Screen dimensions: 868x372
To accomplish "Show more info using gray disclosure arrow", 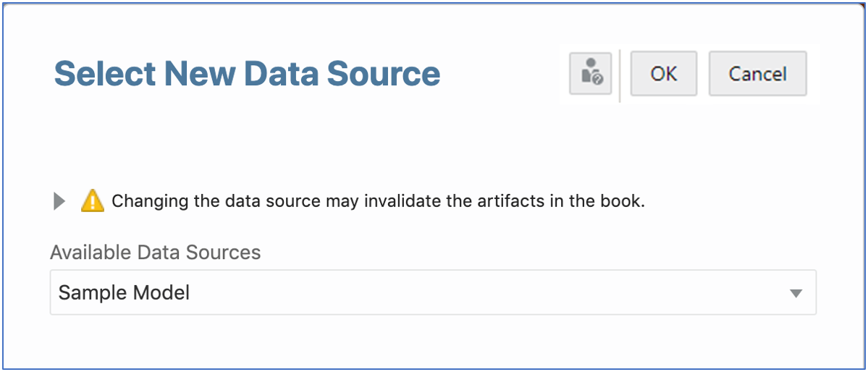I will 59,201.
